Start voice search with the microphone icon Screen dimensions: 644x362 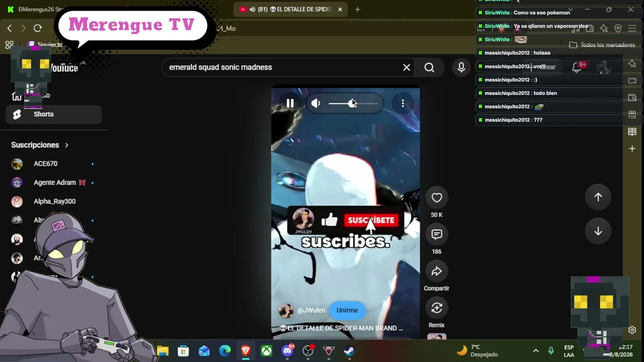point(461,67)
